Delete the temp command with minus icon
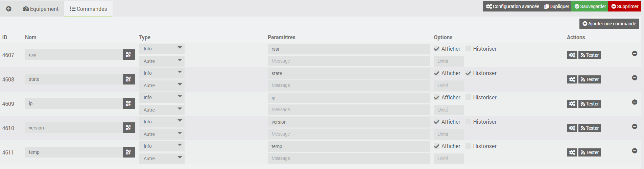 (x=635, y=151)
